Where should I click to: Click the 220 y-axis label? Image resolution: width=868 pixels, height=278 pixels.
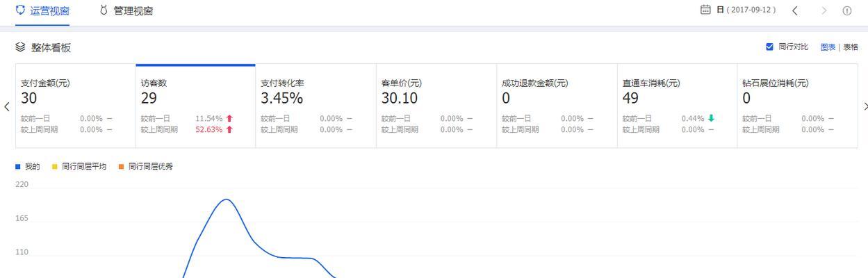tap(22, 185)
